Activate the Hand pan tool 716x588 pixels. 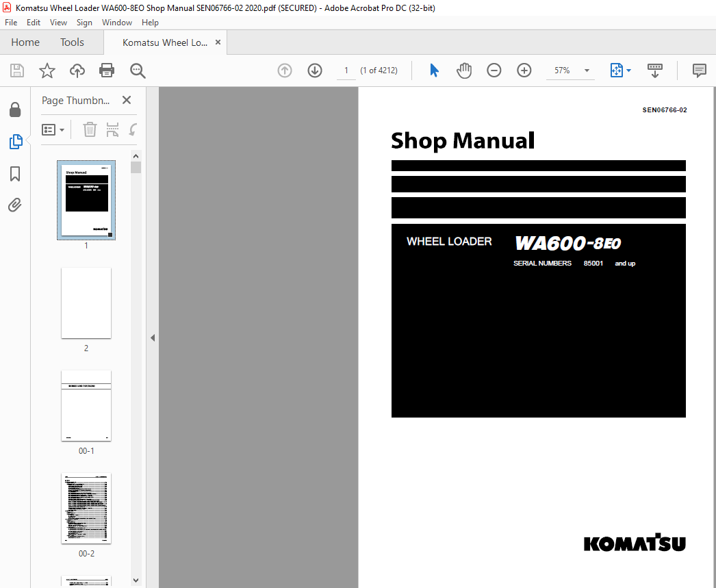click(464, 71)
